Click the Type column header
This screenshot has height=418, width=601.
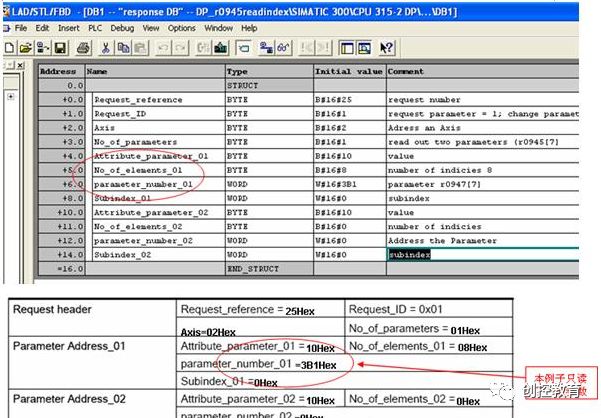coord(269,71)
